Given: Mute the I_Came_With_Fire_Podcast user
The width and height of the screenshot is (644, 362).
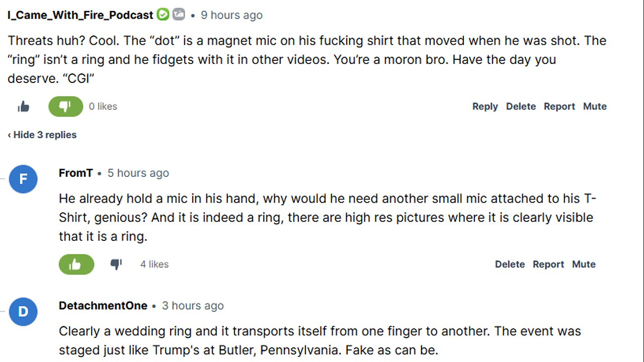Looking at the screenshot, I should (x=595, y=107).
